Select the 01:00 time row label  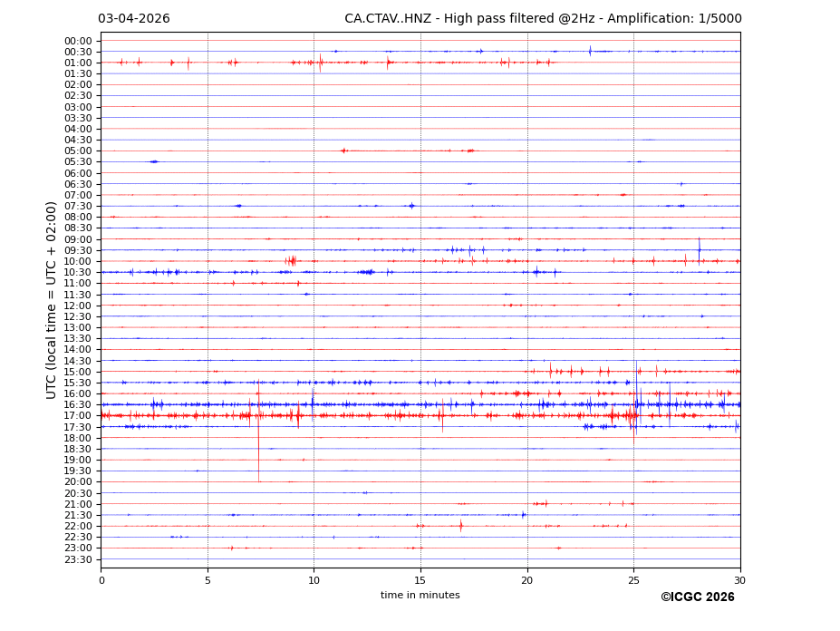point(78,63)
